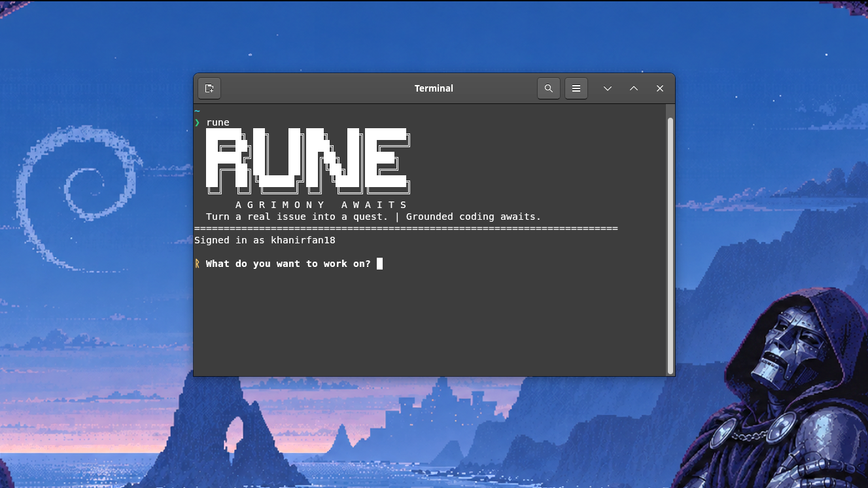
Task: Open the terminal search tool
Action: (x=549, y=88)
